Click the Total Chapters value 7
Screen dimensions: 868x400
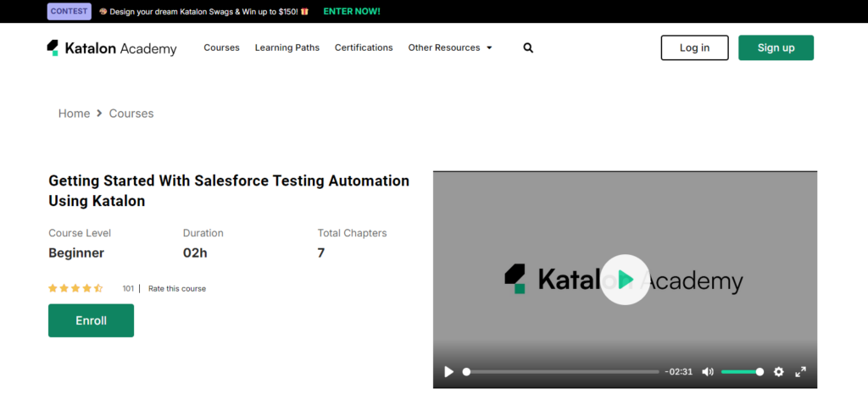coord(321,253)
